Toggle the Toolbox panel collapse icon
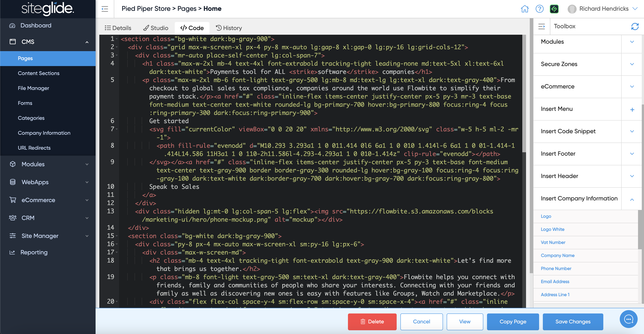The height and width of the screenshot is (334, 644). pos(542,26)
